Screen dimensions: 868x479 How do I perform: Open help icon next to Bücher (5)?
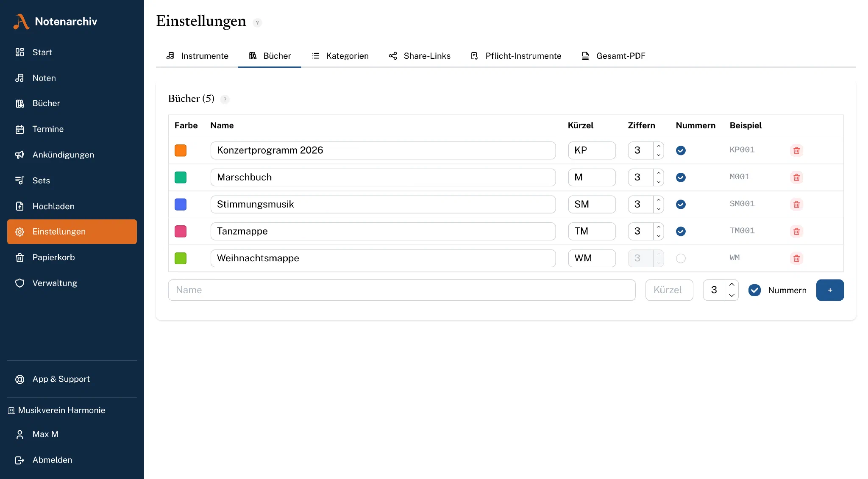[225, 100]
